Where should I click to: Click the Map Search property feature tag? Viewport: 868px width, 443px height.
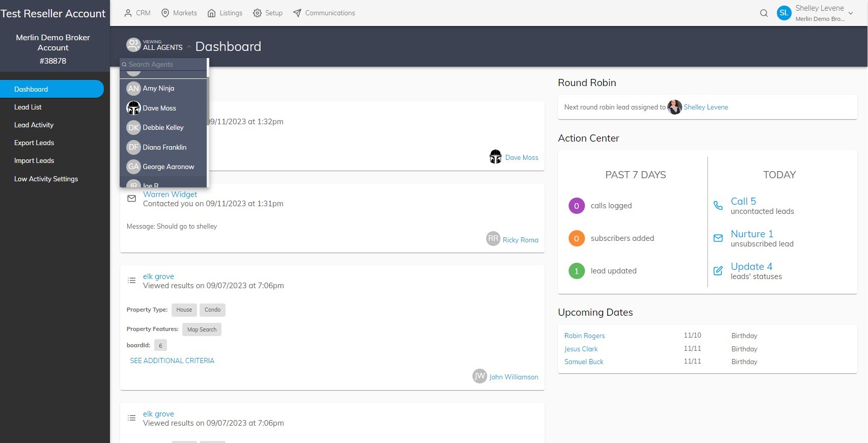pyautogui.click(x=202, y=329)
